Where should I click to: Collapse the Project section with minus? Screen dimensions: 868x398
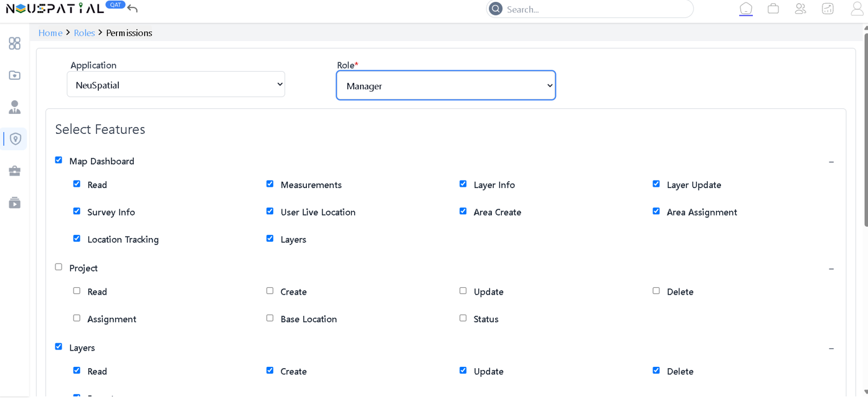831,269
